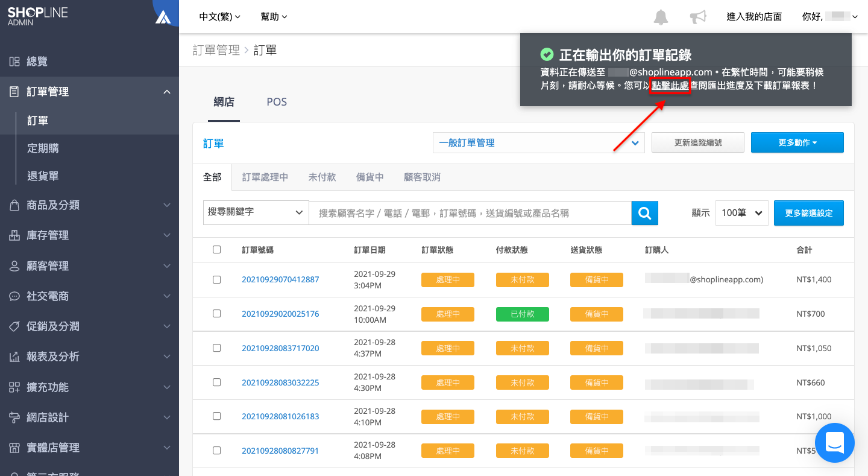Collapse the 訂單管理 sidebar section
Viewport: 868px width, 476px height.
pyautogui.click(x=167, y=92)
